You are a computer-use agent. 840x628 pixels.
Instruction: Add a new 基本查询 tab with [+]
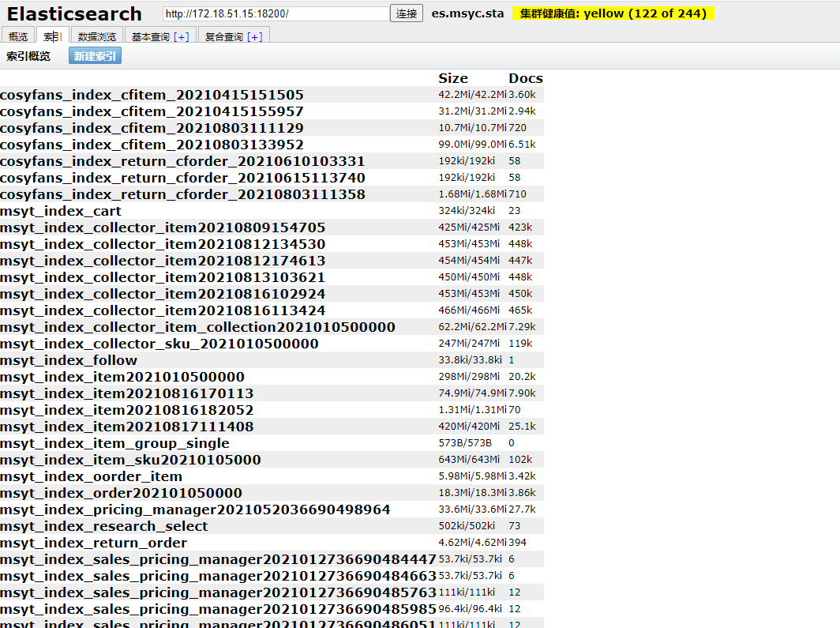click(x=182, y=36)
